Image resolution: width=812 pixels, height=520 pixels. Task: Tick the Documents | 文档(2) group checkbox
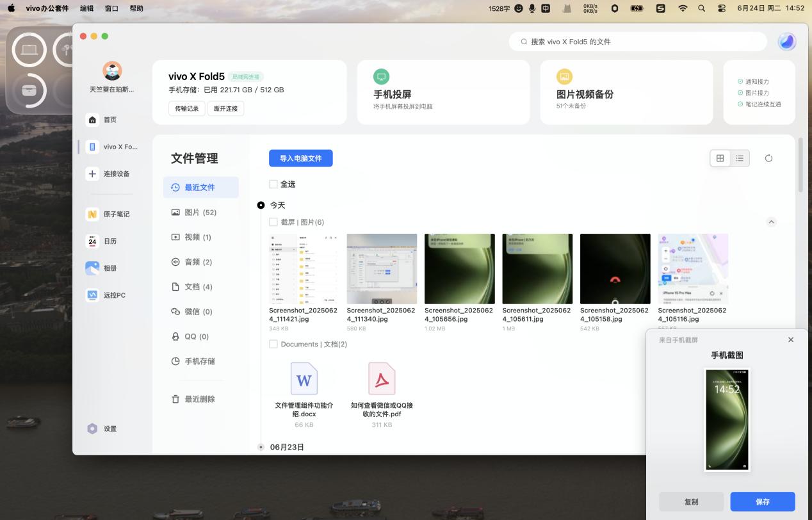point(273,344)
